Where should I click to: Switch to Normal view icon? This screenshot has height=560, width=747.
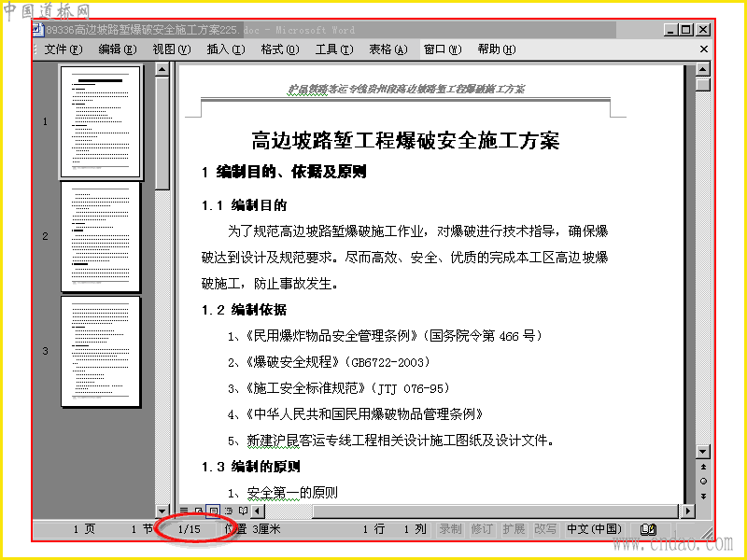point(184,511)
